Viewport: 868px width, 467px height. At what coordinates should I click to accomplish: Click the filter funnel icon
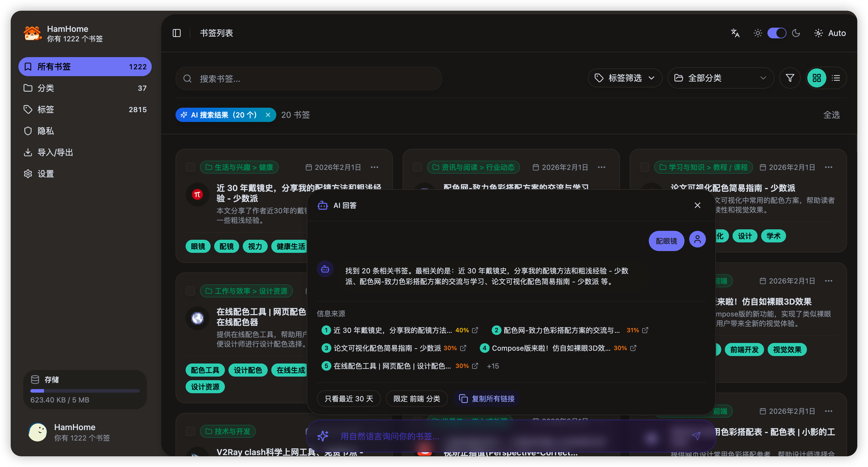click(790, 78)
